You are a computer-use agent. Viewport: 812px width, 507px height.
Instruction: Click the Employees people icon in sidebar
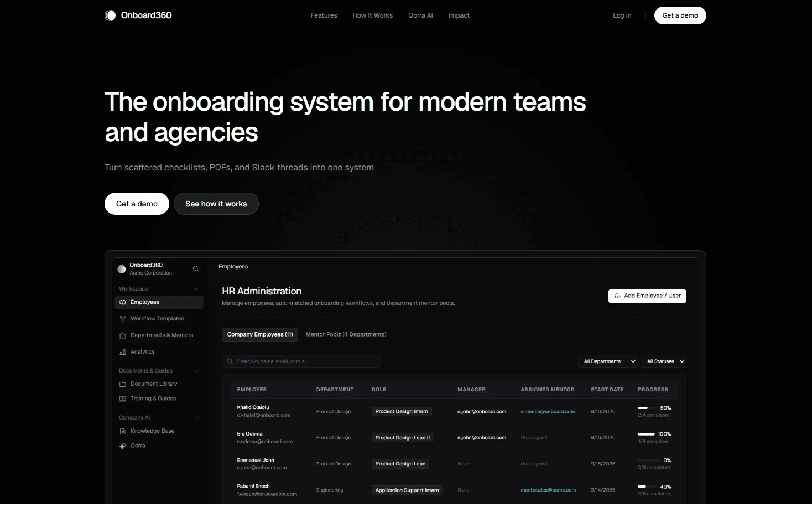tap(123, 302)
